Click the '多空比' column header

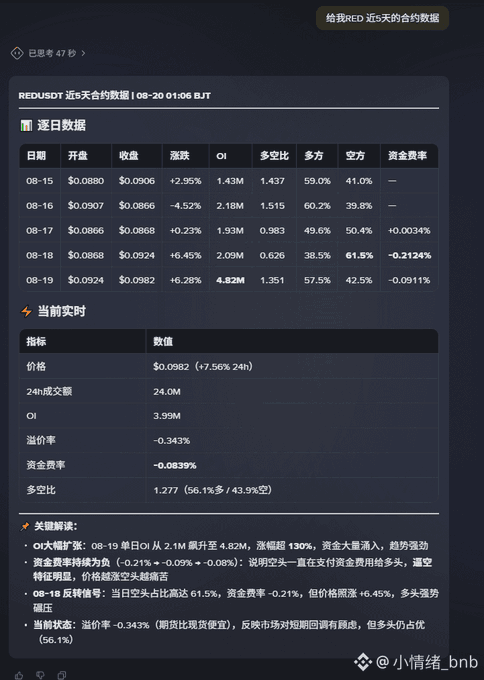tap(274, 156)
